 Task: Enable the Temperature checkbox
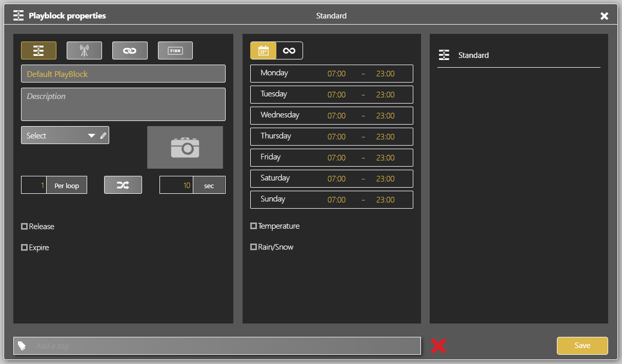point(253,226)
